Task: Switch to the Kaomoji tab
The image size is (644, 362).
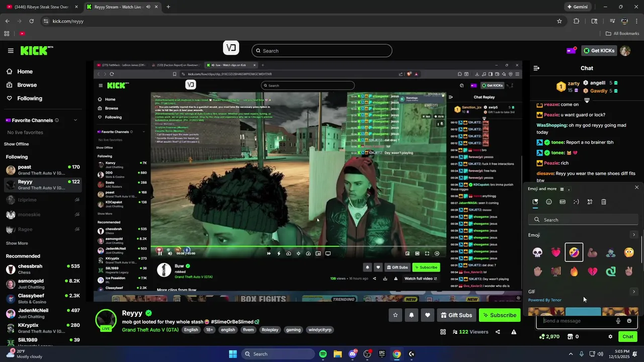Action: [576, 202]
